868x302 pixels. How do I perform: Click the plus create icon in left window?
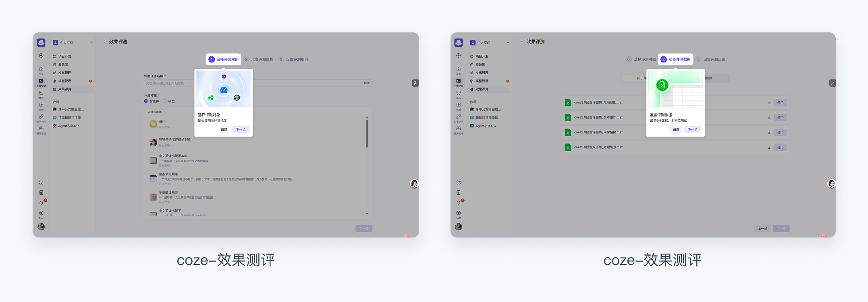41,56
